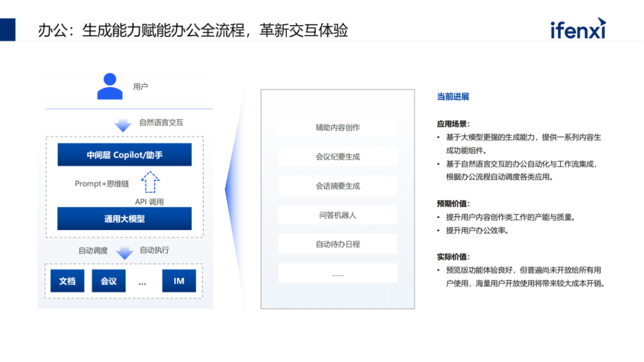The width and height of the screenshot is (644, 362).
Task: Click the 文档 box
Action: (67, 281)
